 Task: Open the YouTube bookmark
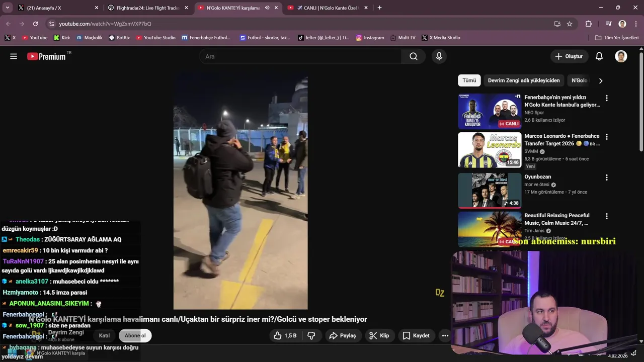tap(35, 38)
